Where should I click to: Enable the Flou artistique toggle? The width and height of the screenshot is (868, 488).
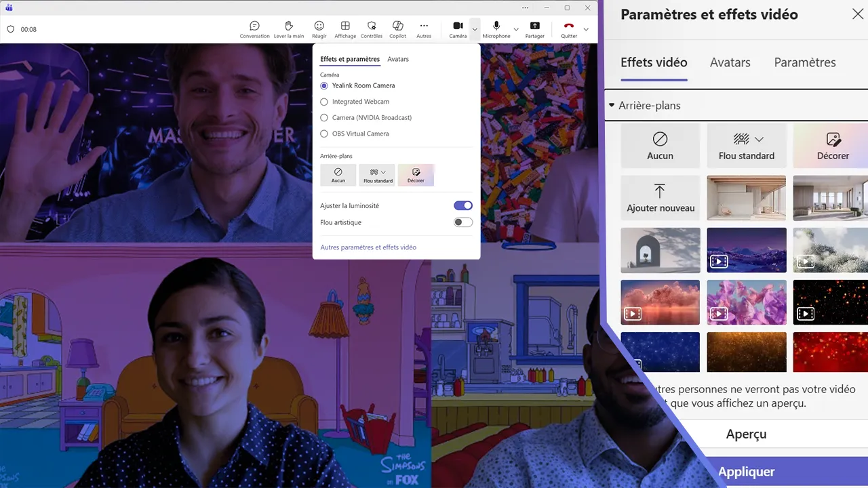pyautogui.click(x=463, y=222)
